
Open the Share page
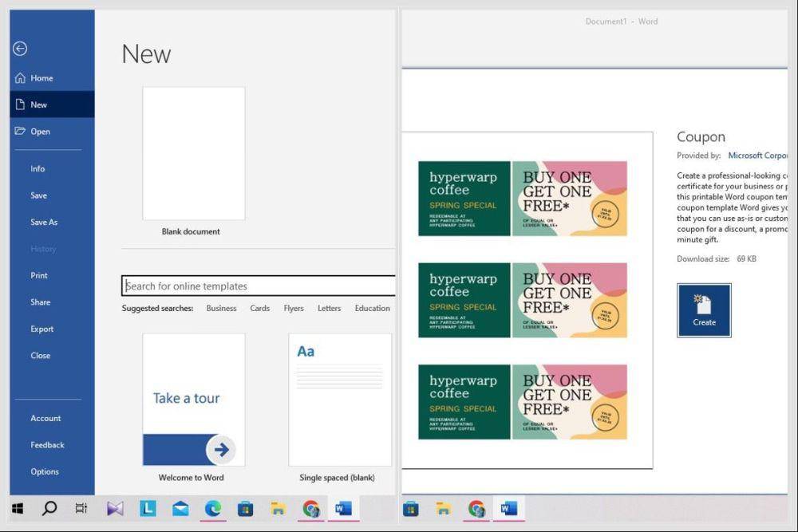(x=40, y=302)
